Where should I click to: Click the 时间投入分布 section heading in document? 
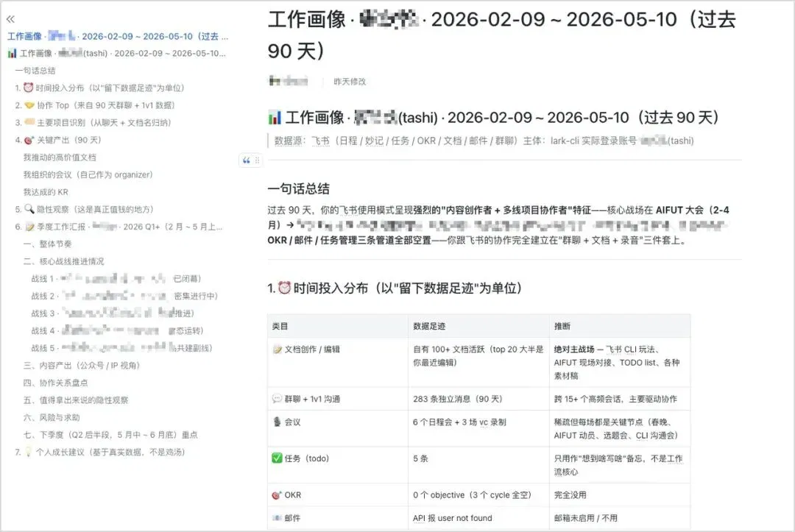click(x=395, y=288)
